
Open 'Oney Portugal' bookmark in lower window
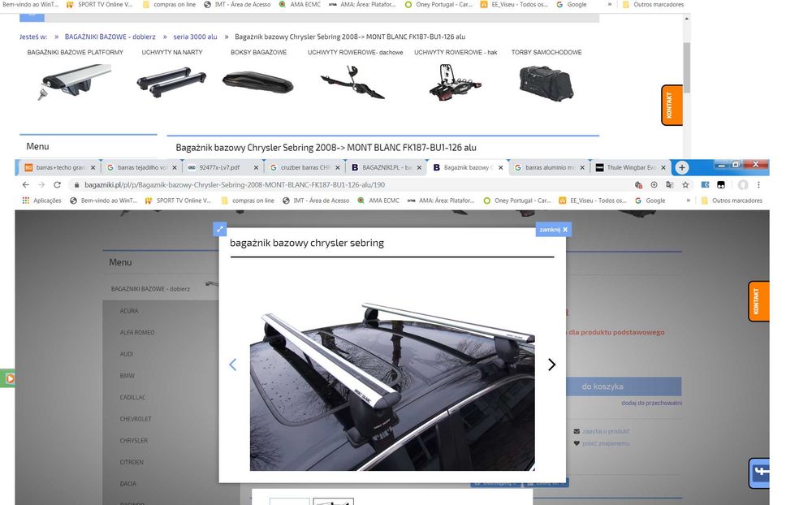coord(516,201)
